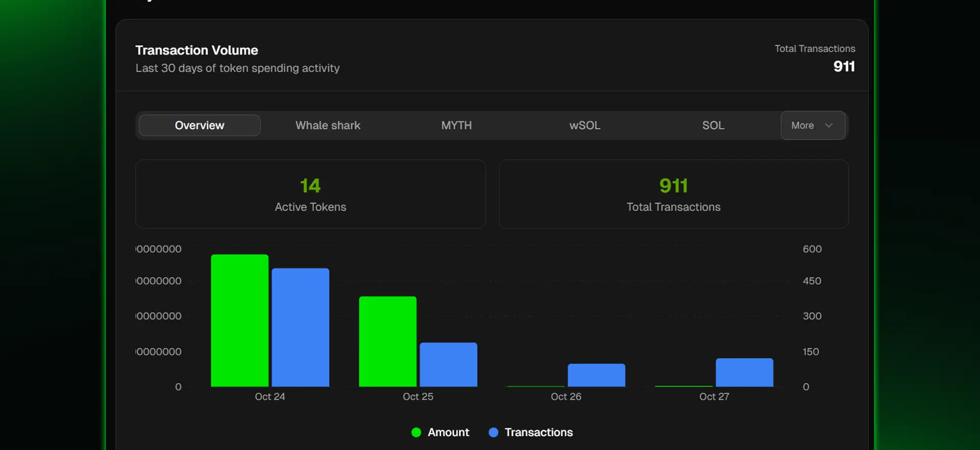This screenshot has width=980, height=450.
Task: Toggle the Amount legend series
Action: [x=448, y=432]
